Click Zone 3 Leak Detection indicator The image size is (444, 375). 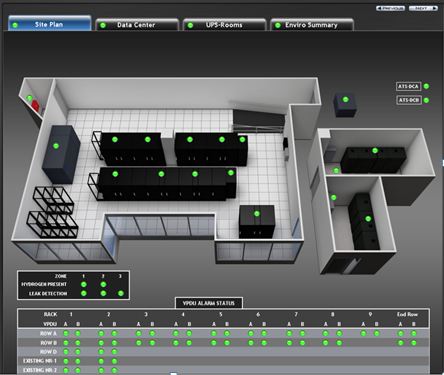coord(121,293)
